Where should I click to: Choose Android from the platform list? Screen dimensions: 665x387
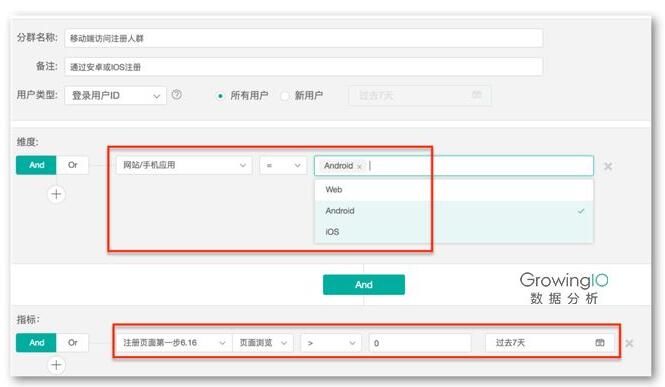pyautogui.click(x=454, y=211)
